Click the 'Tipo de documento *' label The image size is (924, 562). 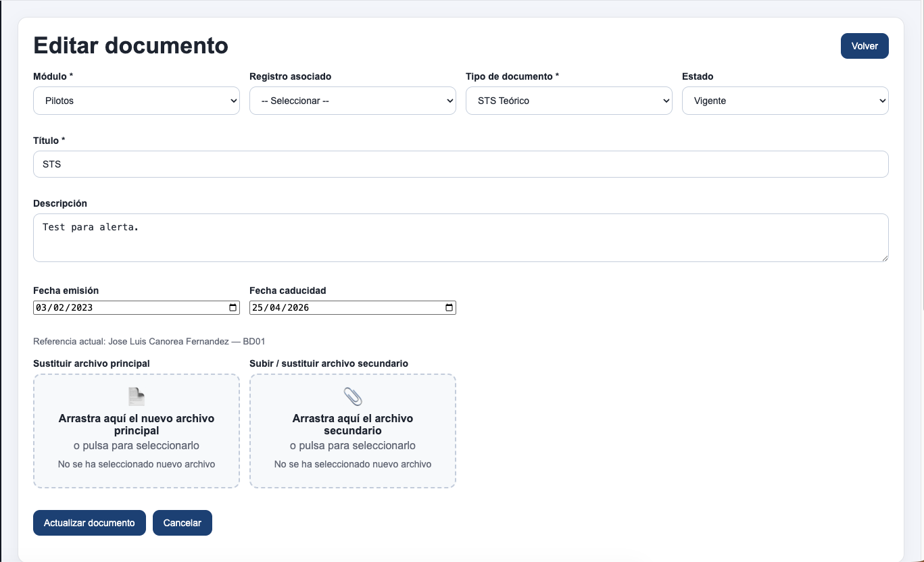(x=512, y=76)
